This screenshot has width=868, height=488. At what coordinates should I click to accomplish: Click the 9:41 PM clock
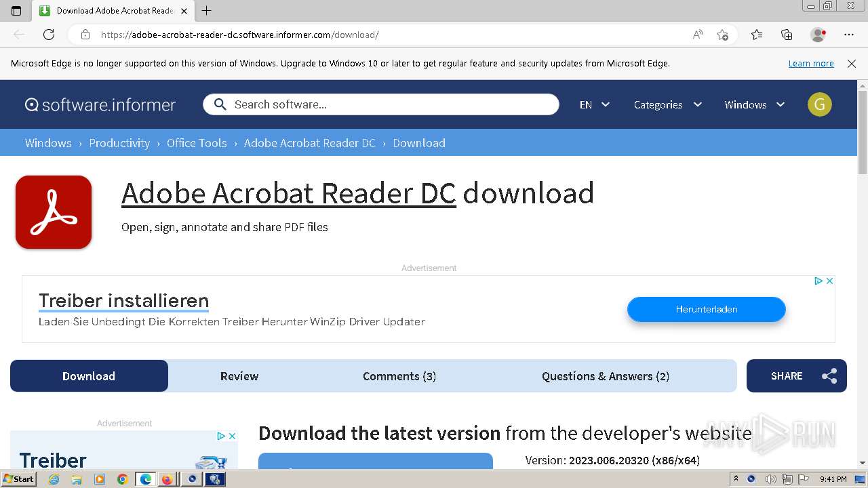[833, 479]
